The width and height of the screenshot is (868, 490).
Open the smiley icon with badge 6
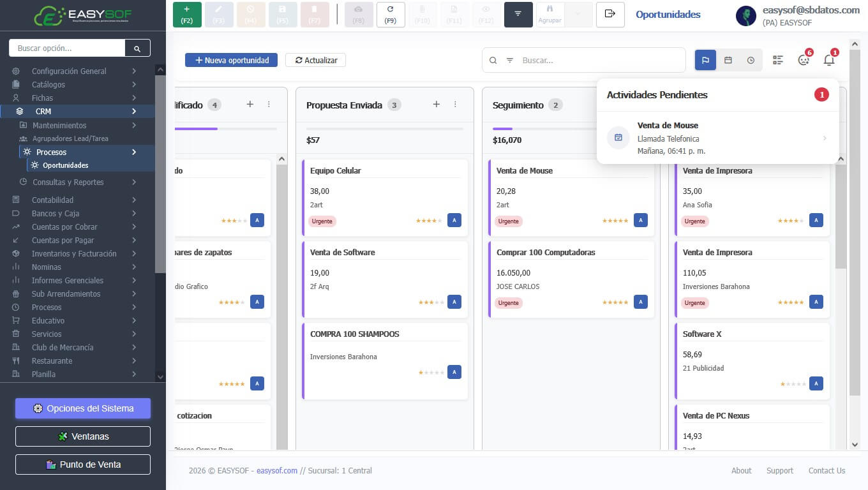pyautogui.click(x=804, y=60)
